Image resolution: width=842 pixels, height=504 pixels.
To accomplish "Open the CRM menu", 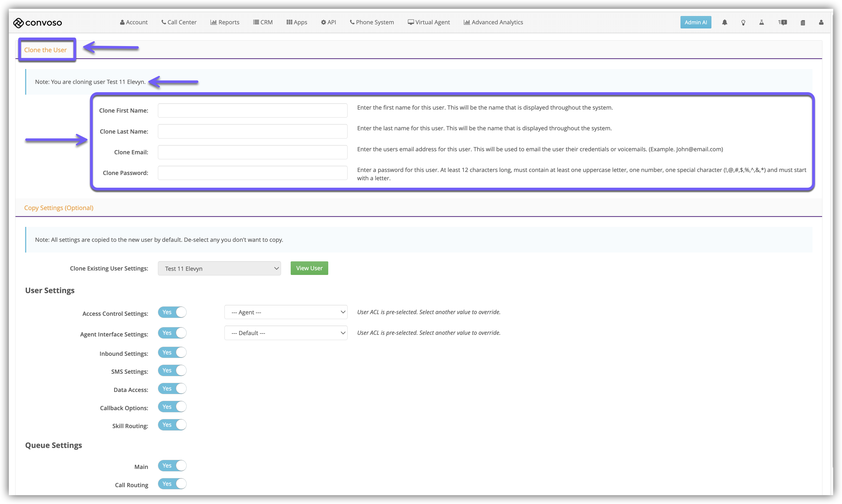I will tap(263, 22).
